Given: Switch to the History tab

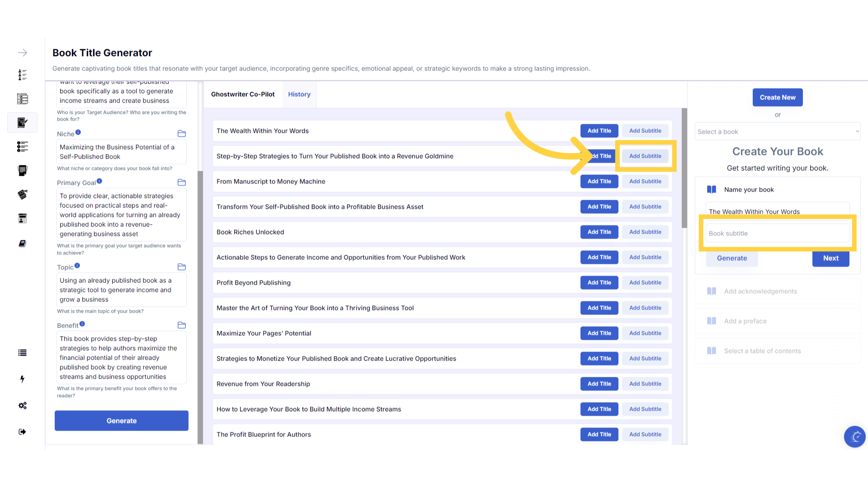Looking at the screenshot, I should [x=299, y=94].
